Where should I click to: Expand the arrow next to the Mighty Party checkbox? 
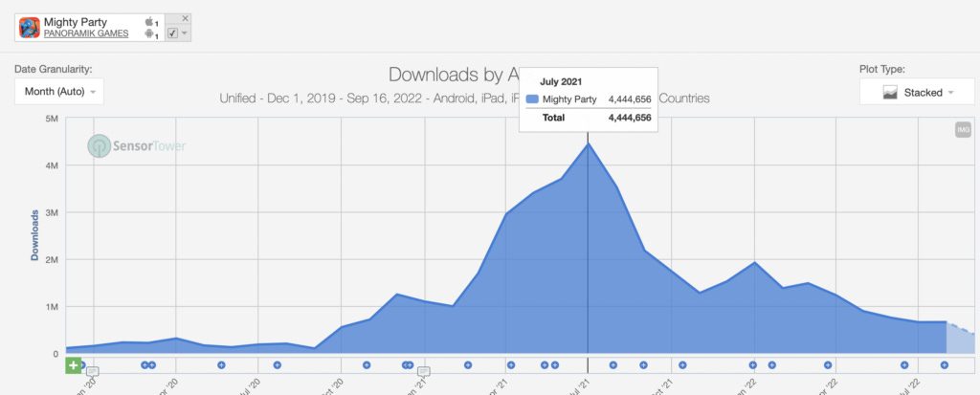185,33
